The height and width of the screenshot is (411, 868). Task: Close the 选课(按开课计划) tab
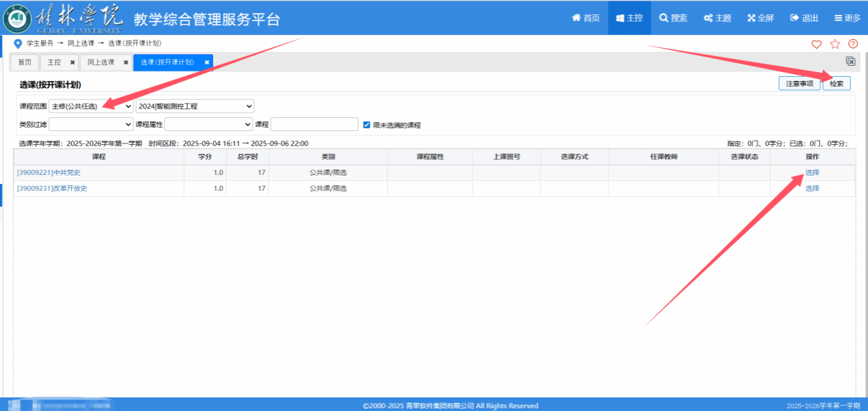(x=207, y=62)
